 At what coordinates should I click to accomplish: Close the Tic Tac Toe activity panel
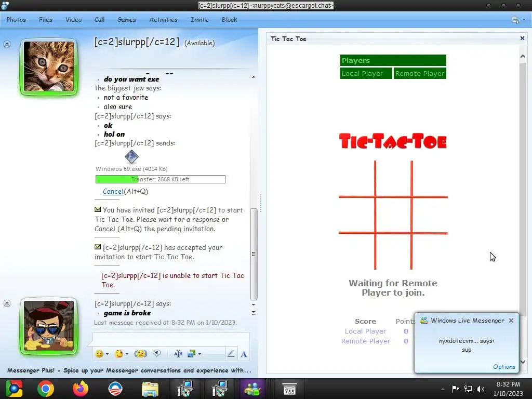point(522,38)
